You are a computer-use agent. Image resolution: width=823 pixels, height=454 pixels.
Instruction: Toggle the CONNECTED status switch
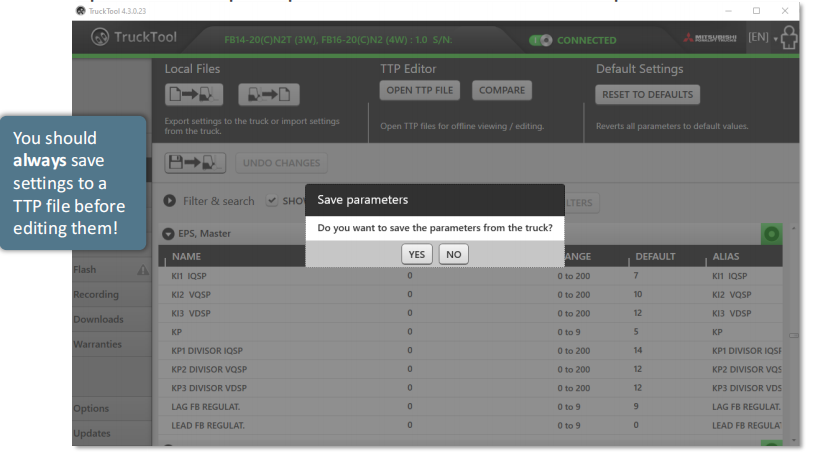pos(540,40)
